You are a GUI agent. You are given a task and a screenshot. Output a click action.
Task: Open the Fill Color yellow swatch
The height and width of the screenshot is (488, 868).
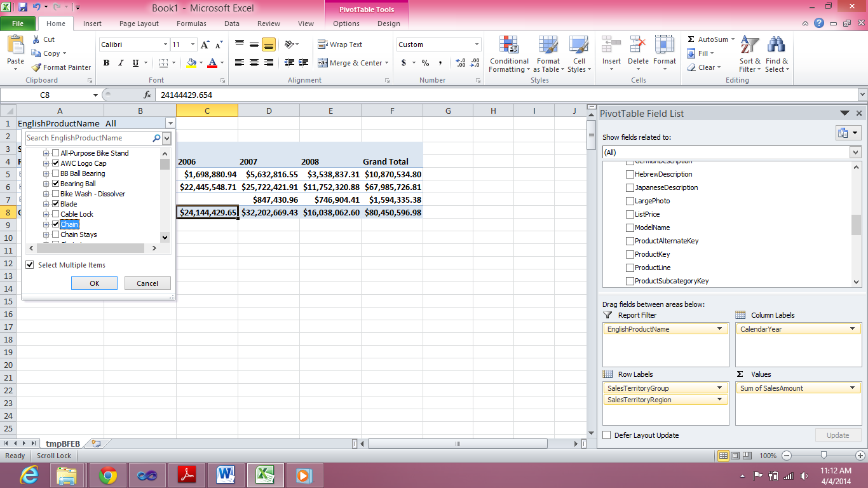(x=191, y=63)
